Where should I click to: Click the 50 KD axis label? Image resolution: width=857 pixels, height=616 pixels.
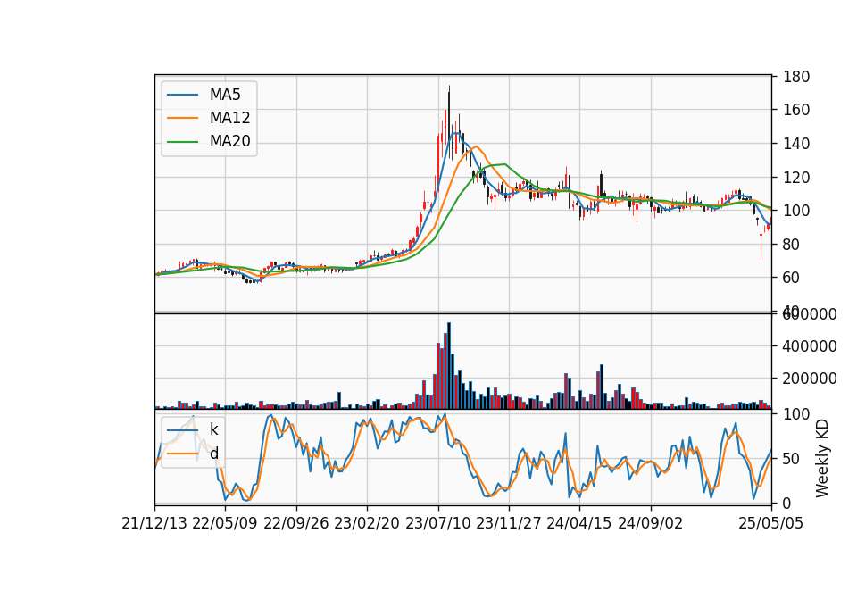pos(792,459)
